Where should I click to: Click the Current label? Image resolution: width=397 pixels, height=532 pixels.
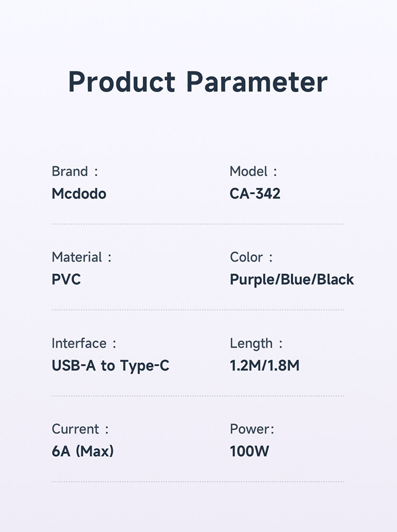pos(76,429)
